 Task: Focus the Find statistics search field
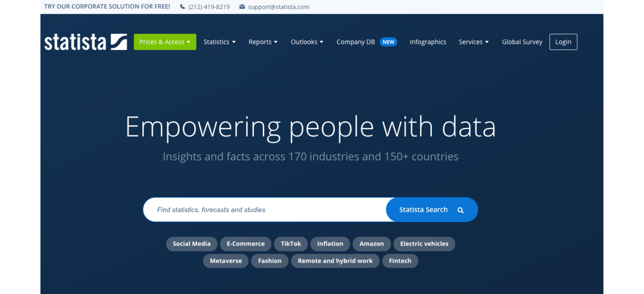click(265, 210)
